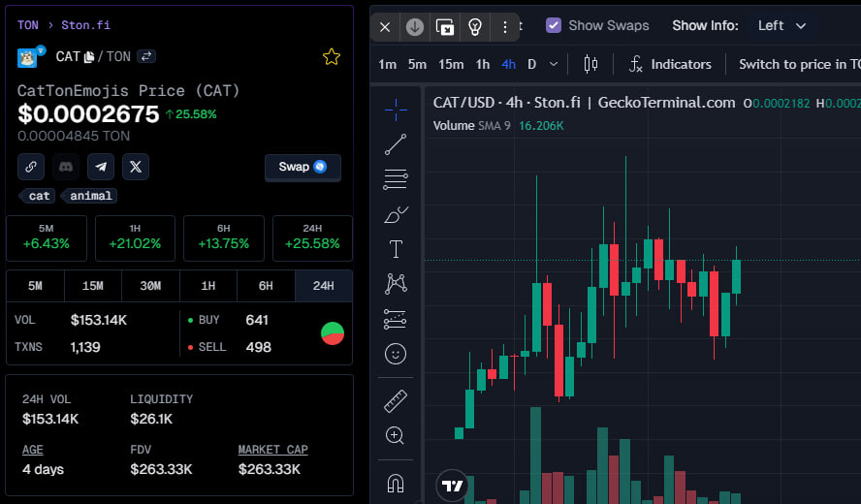Click the $263.33K FDV value

tap(161, 469)
